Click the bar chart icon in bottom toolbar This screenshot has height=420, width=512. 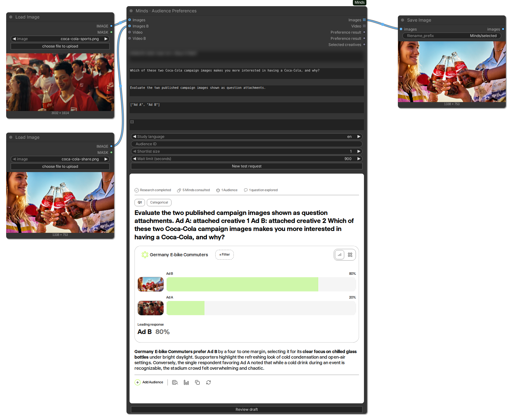186,382
